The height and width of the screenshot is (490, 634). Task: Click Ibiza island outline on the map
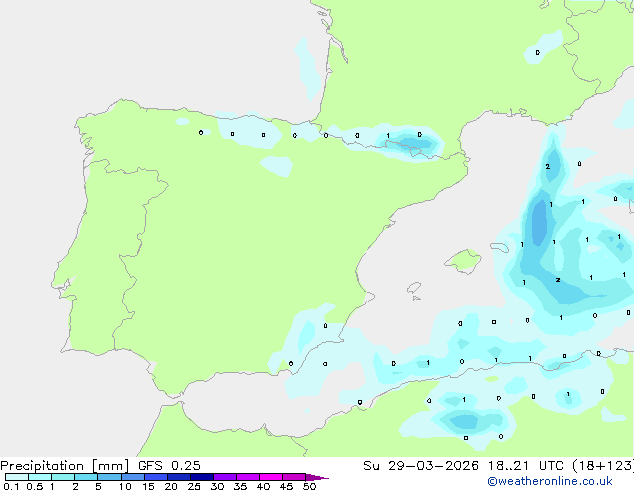point(414,288)
